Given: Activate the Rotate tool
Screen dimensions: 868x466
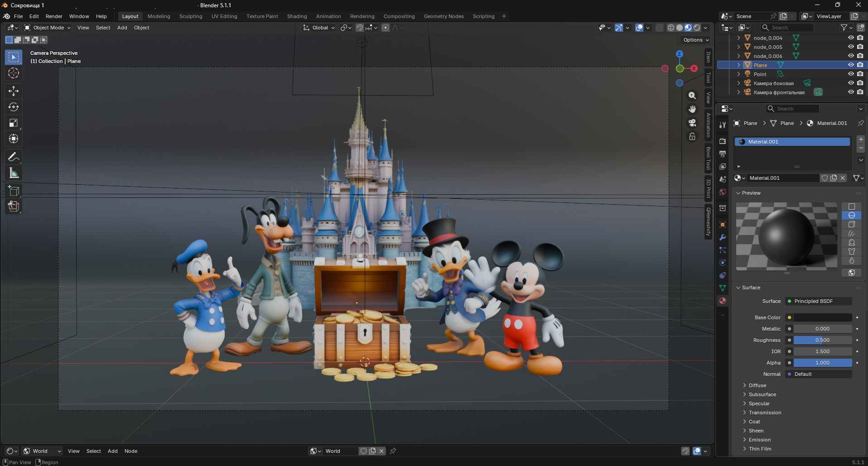Looking at the screenshot, I should pos(14,107).
